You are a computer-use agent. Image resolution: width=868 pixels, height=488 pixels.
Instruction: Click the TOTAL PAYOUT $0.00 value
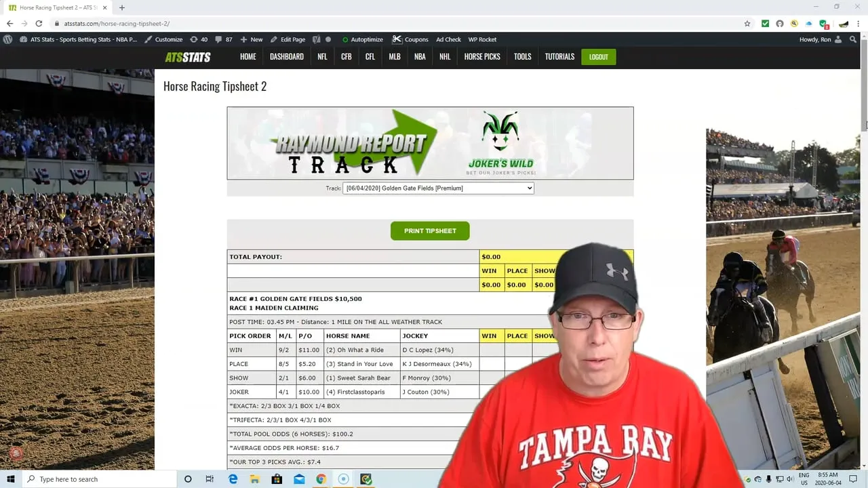click(x=491, y=257)
